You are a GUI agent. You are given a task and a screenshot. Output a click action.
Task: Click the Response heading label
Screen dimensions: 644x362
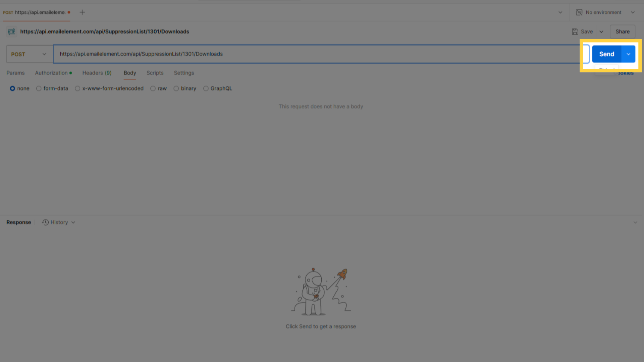pos(19,222)
